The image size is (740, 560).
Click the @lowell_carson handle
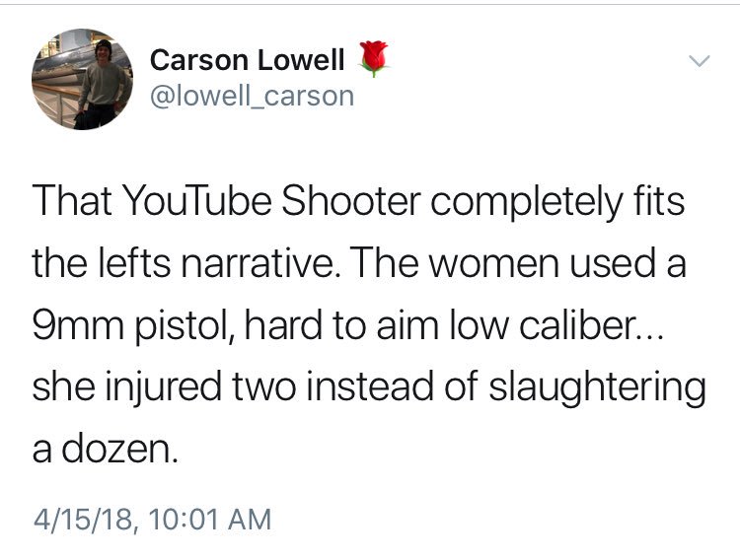(x=252, y=97)
